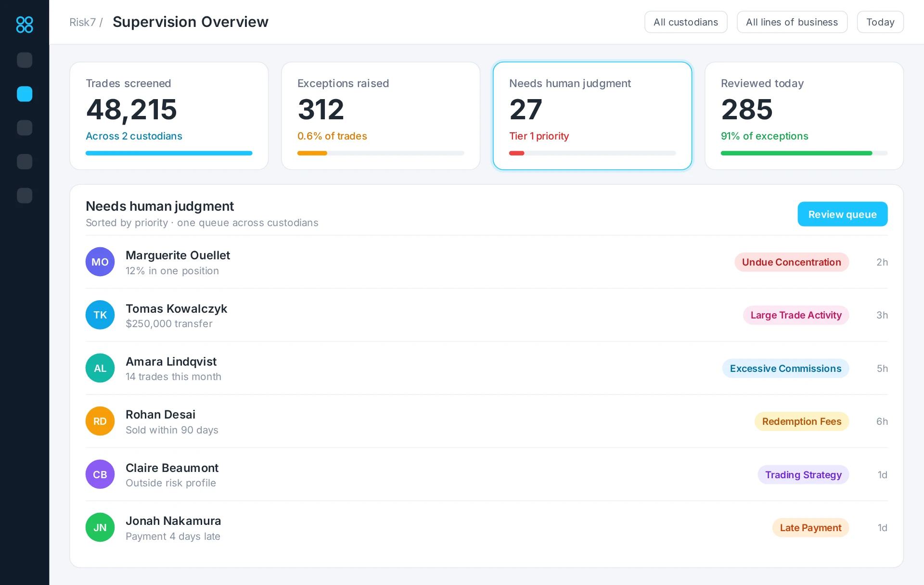This screenshot has width=924, height=585.
Task: Click the "0.6% of trades" text
Action: coord(332,136)
